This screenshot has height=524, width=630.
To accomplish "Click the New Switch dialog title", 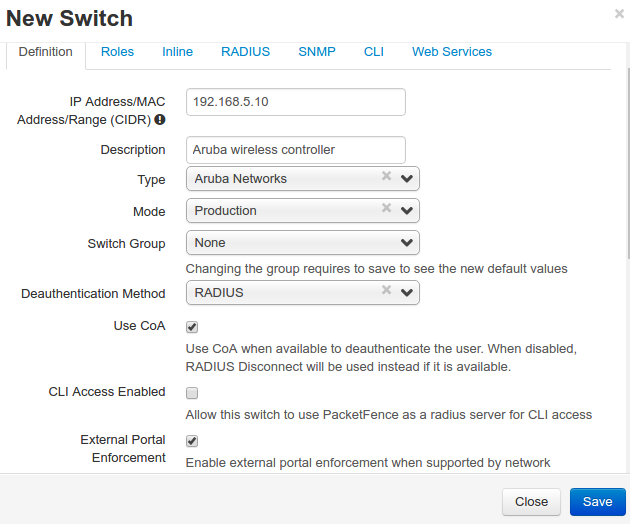I will (x=70, y=18).
